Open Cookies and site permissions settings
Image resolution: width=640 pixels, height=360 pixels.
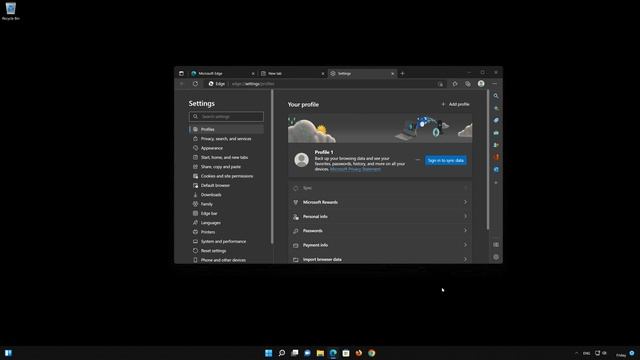point(226,176)
